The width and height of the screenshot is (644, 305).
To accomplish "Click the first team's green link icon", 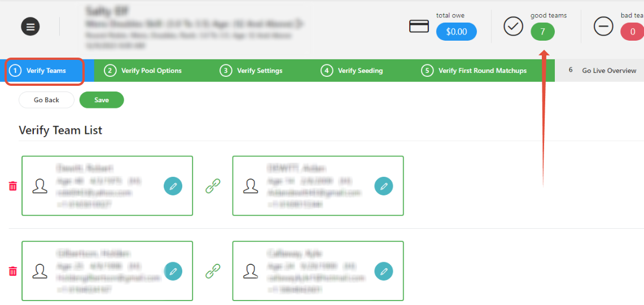I will point(213,186).
